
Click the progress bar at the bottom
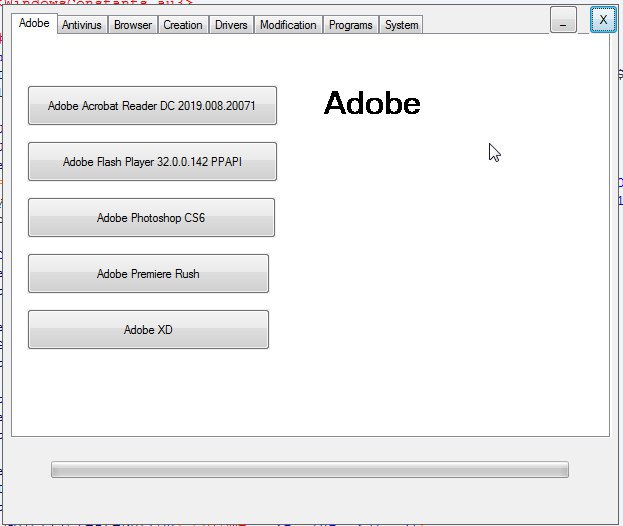(310, 470)
